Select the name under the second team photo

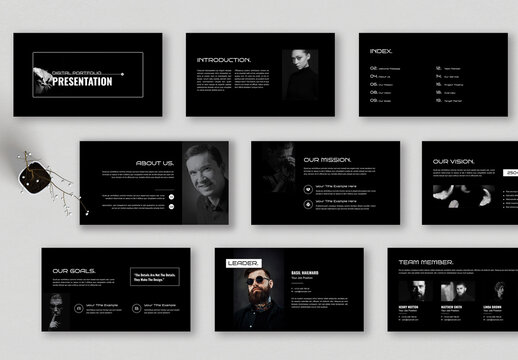(451, 307)
